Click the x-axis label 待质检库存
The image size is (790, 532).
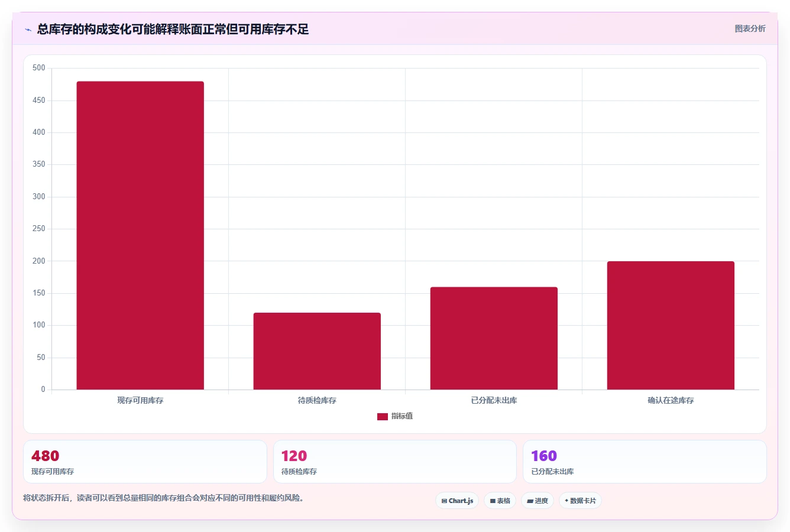click(x=317, y=400)
